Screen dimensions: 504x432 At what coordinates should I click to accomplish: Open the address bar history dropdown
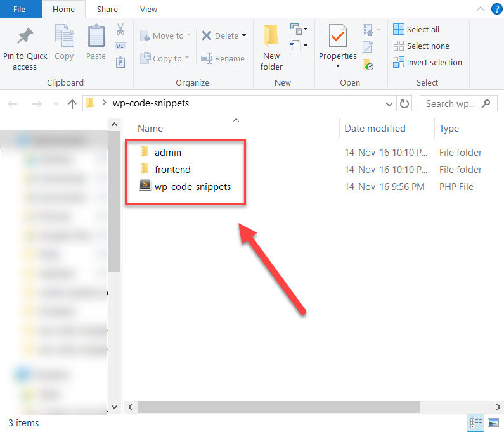(x=389, y=104)
